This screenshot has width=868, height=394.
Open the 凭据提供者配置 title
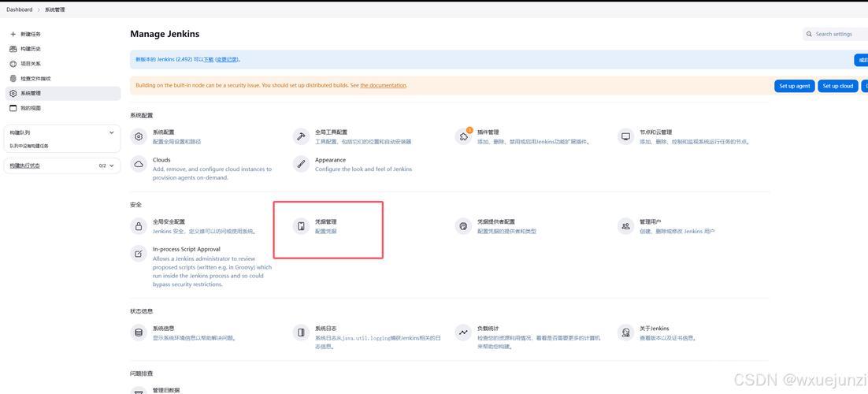pyautogui.click(x=496, y=221)
